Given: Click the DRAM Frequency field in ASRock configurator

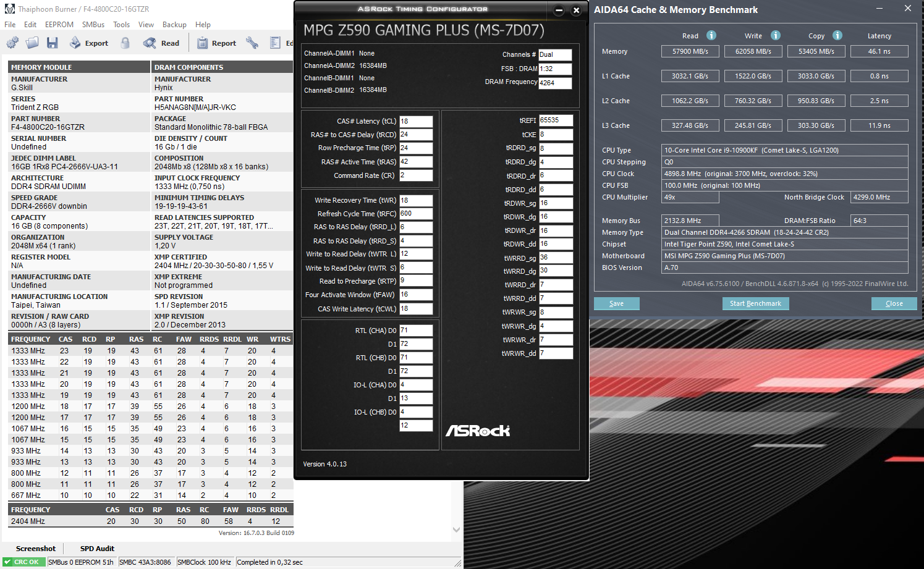Looking at the screenshot, I should tap(555, 83).
